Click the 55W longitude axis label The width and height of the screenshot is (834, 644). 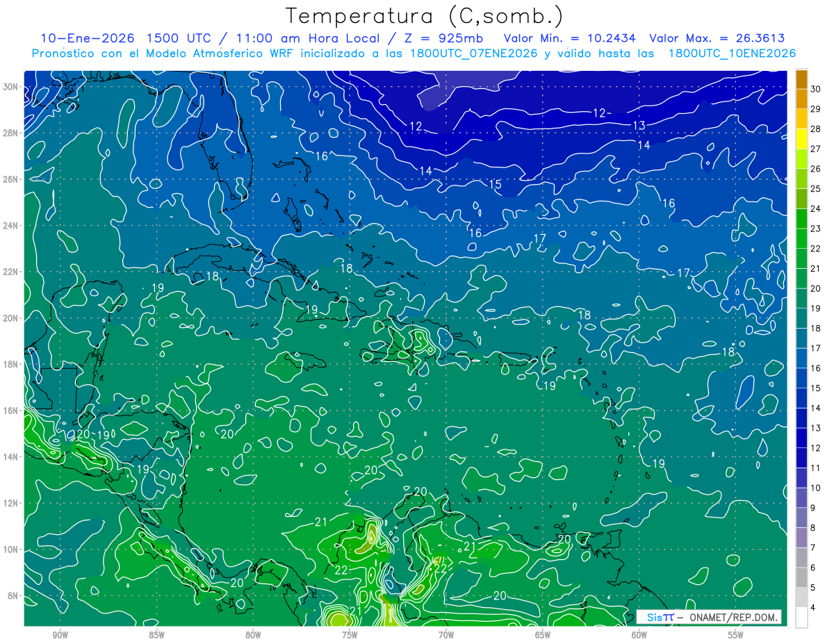[736, 635]
